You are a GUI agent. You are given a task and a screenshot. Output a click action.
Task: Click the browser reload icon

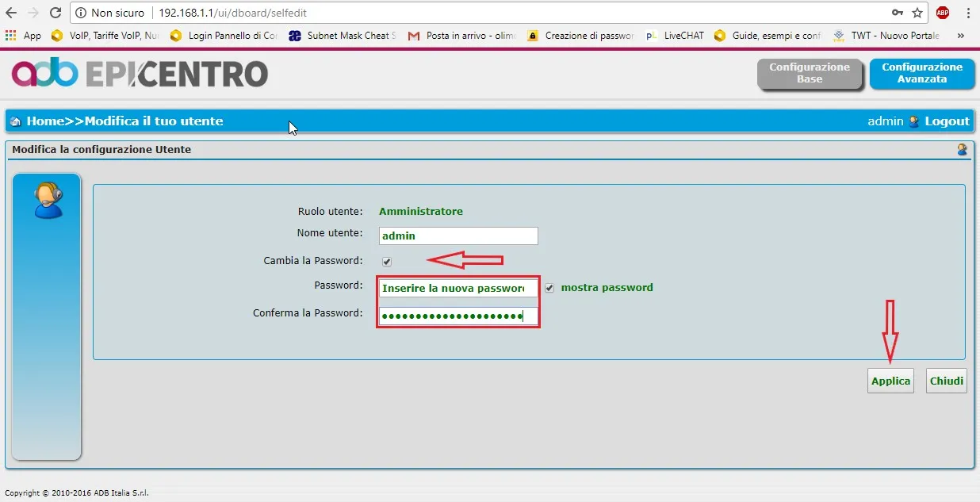tap(55, 13)
